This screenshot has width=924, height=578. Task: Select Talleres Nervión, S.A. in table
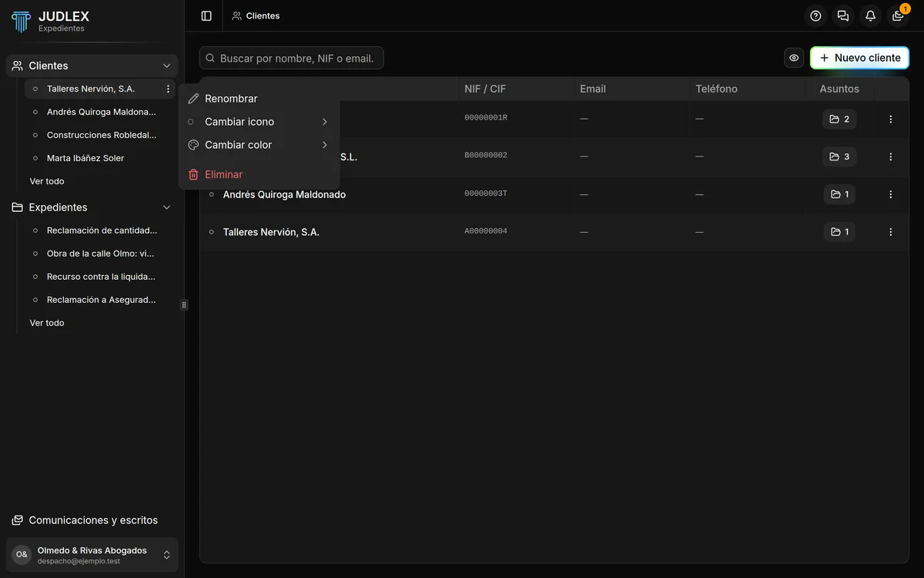[271, 232]
